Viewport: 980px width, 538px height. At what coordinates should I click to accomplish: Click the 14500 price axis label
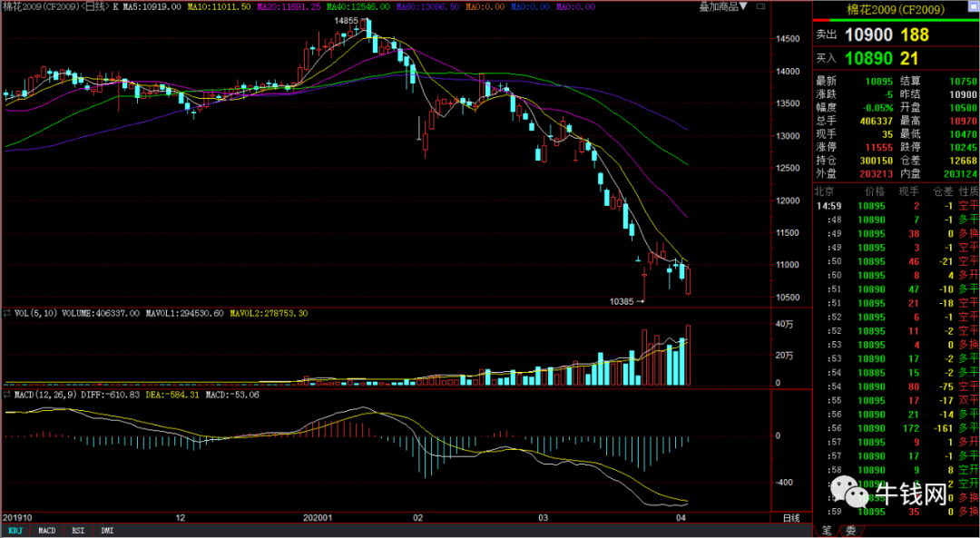786,39
